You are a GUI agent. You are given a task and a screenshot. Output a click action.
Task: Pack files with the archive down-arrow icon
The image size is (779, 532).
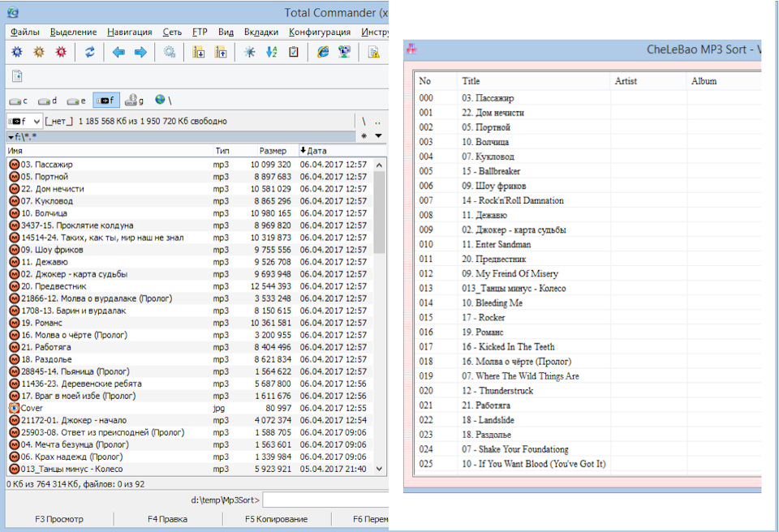point(198,52)
